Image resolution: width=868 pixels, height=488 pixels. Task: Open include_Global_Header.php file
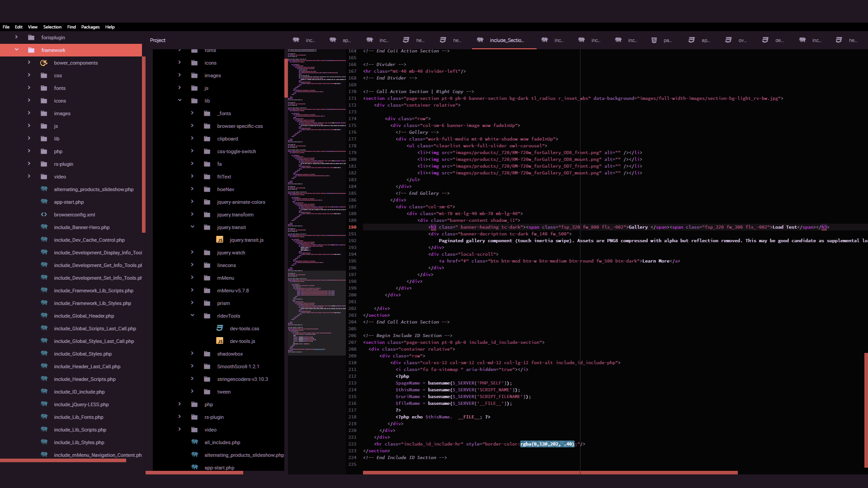[x=84, y=316]
